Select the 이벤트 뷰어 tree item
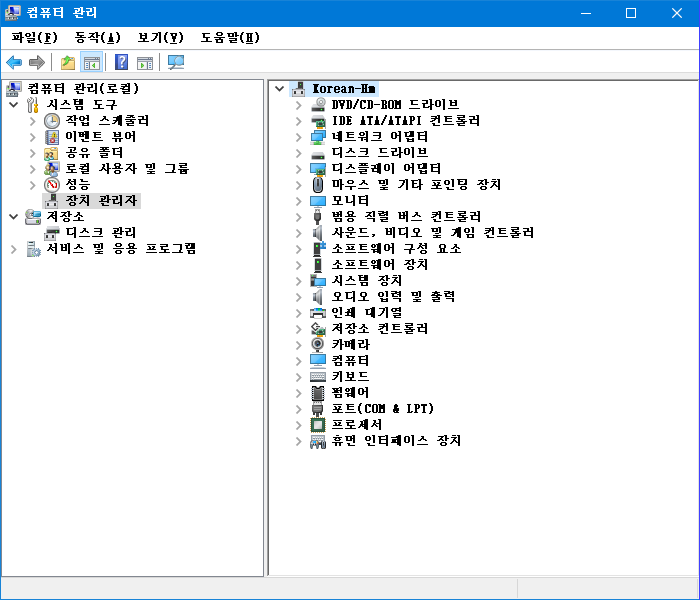Screen dimensions: 700x600 101,137
